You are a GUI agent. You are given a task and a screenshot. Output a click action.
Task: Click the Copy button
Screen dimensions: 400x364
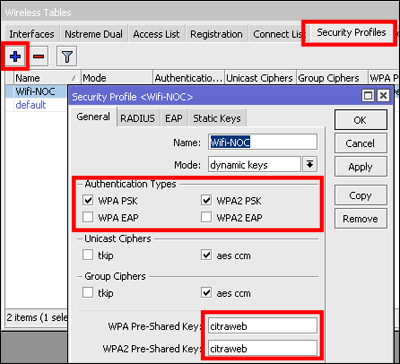360,195
